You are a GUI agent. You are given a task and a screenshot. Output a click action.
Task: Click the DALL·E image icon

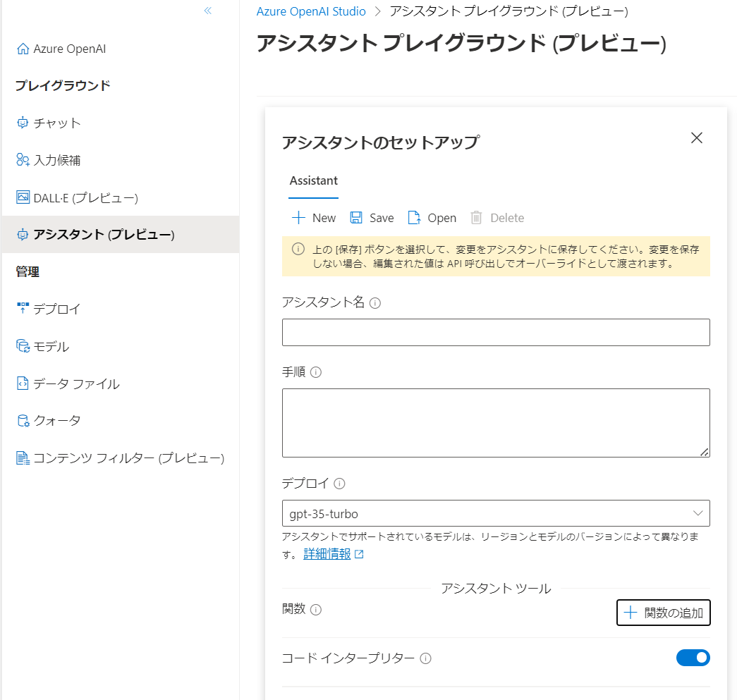coord(23,197)
